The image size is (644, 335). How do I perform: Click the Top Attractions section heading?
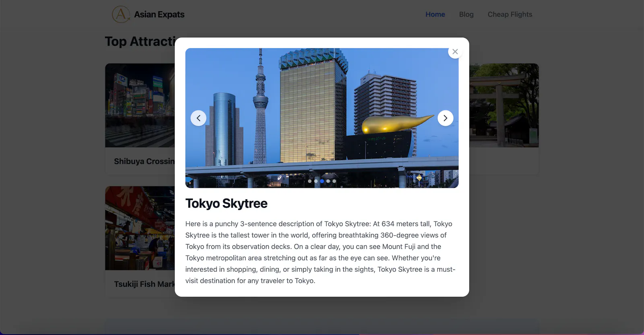(x=140, y=41)
